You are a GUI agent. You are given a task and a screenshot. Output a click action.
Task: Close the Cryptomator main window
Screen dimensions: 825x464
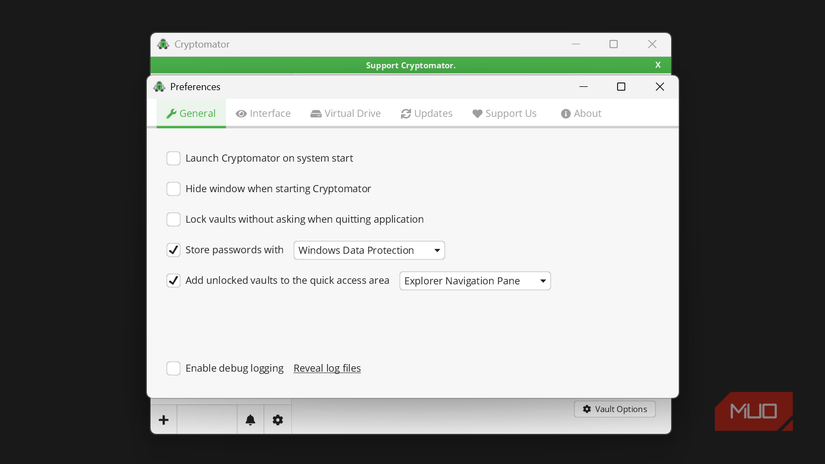click(x=652, y=44)
